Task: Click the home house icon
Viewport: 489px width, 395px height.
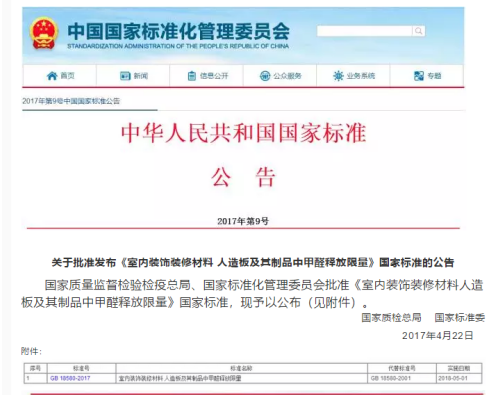Action: [x=52, y=76]
